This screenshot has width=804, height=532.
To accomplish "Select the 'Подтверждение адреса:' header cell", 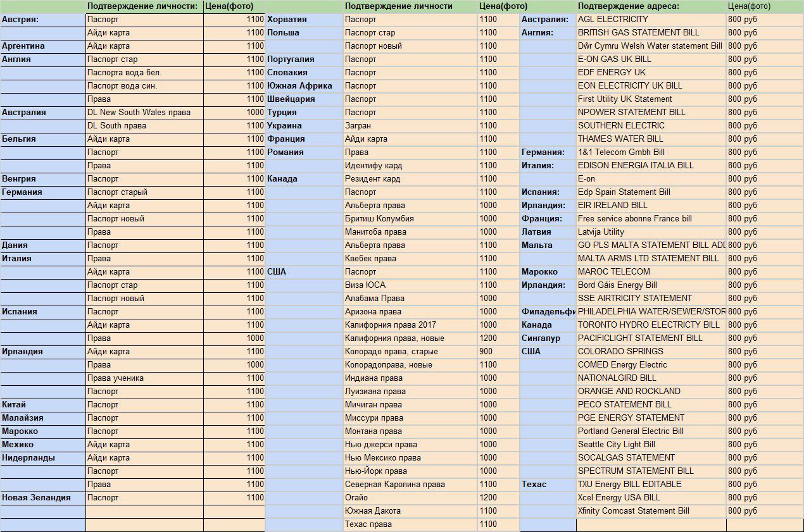I will point(651,6).
